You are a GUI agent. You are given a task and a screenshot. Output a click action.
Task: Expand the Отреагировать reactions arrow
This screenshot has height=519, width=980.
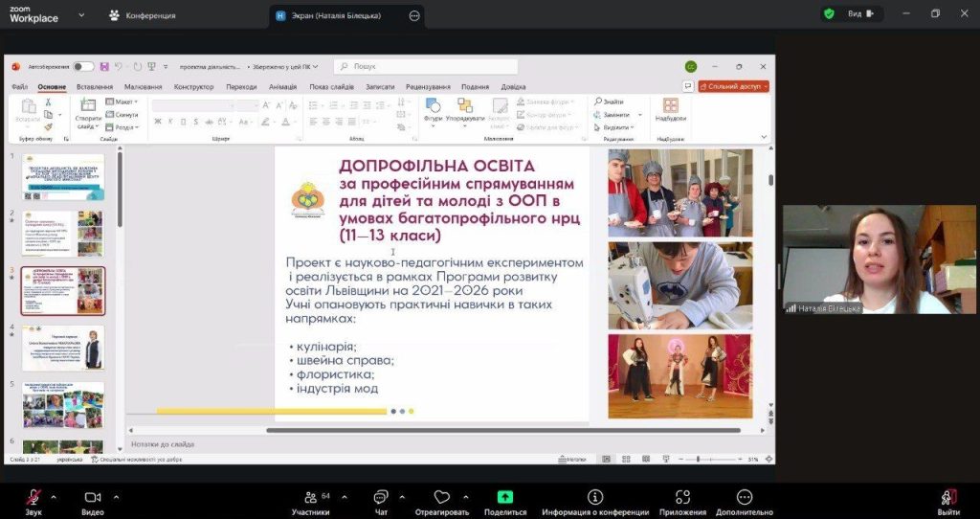(464, 497)
